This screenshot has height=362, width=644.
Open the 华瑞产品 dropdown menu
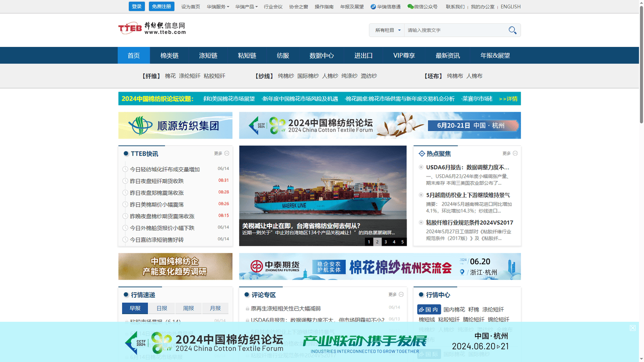coord(246,7)
